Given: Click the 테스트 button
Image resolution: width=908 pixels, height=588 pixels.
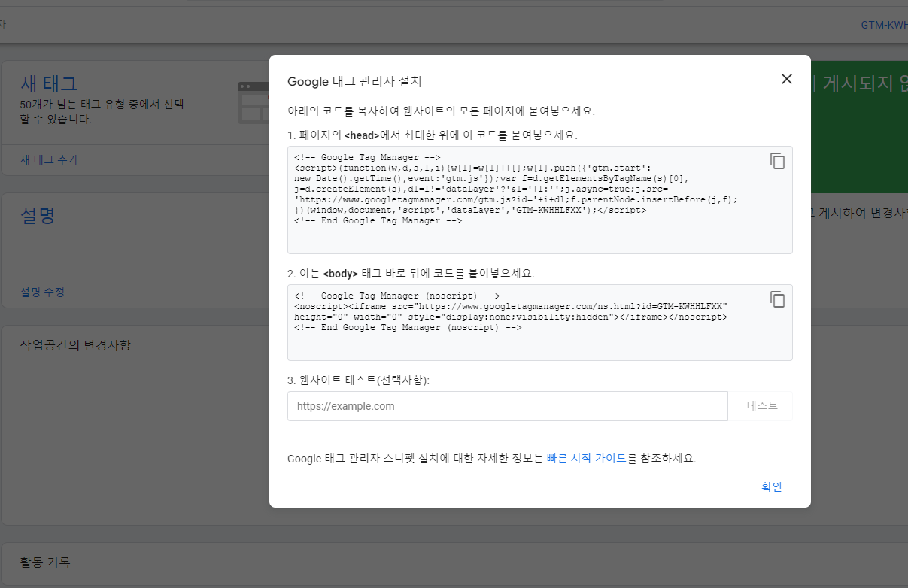Looking at the screenshot, I should [762, 406].
